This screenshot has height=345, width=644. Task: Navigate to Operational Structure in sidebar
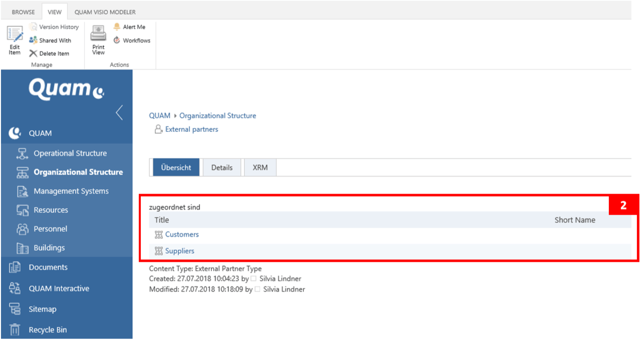tap(70, 153)
